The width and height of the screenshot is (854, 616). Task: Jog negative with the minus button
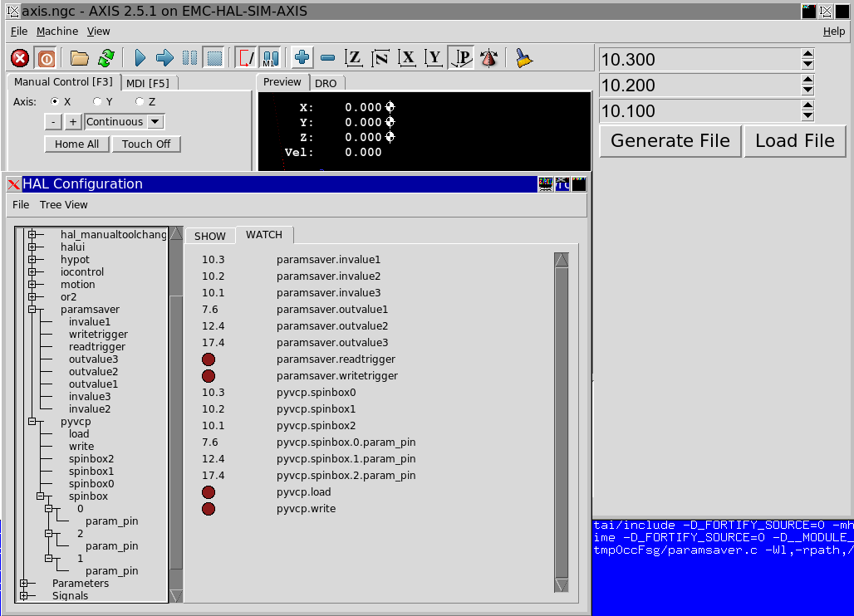[x=53, y=122]
